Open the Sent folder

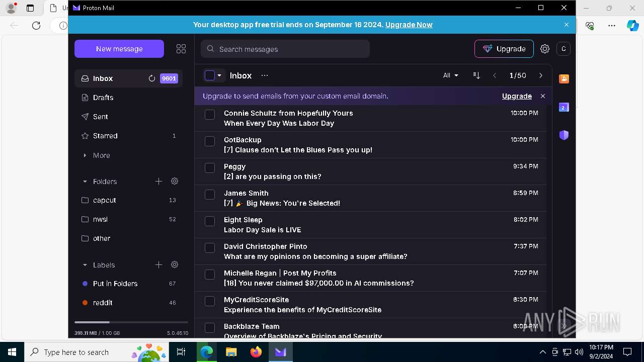pos(128,117)
